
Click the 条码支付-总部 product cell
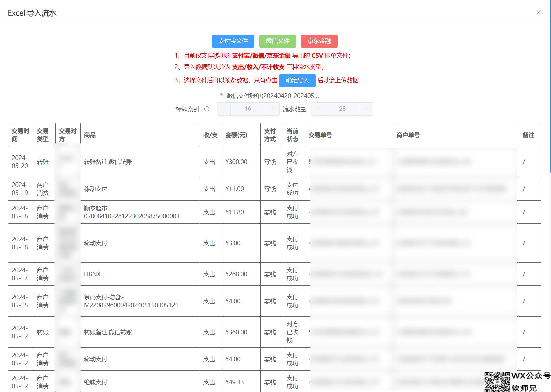140,301
